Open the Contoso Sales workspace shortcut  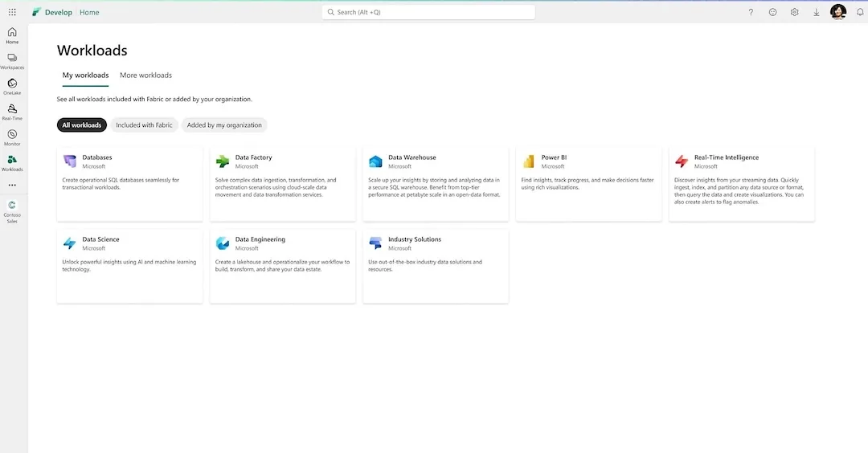pyautogui.click(x=12, y=212)
